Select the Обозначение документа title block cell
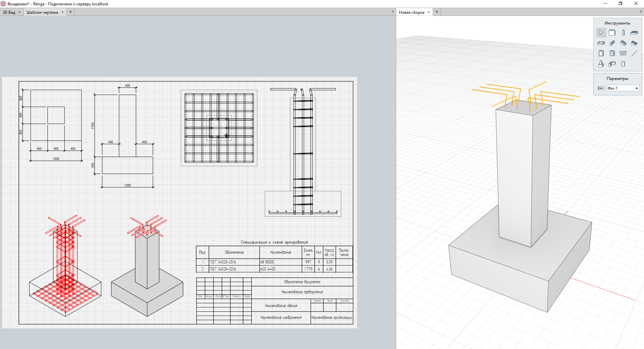Viewport: 644px width, 349px height. tap(302, 282)
